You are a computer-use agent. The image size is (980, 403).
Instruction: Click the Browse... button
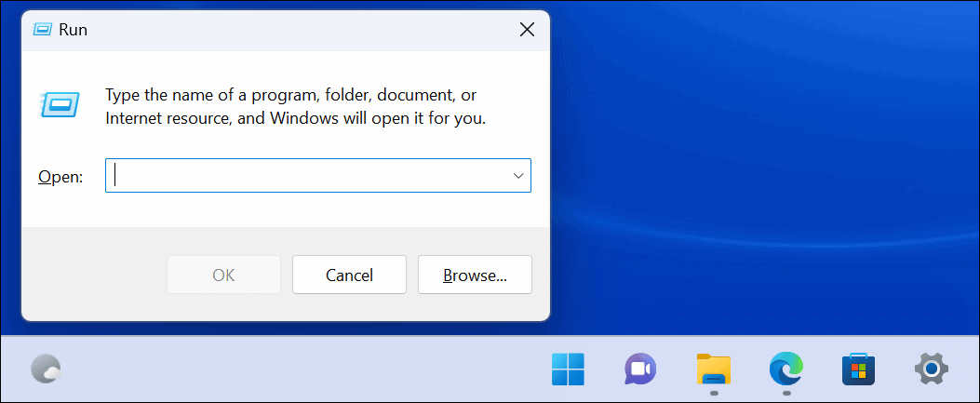tap(475, 275)
